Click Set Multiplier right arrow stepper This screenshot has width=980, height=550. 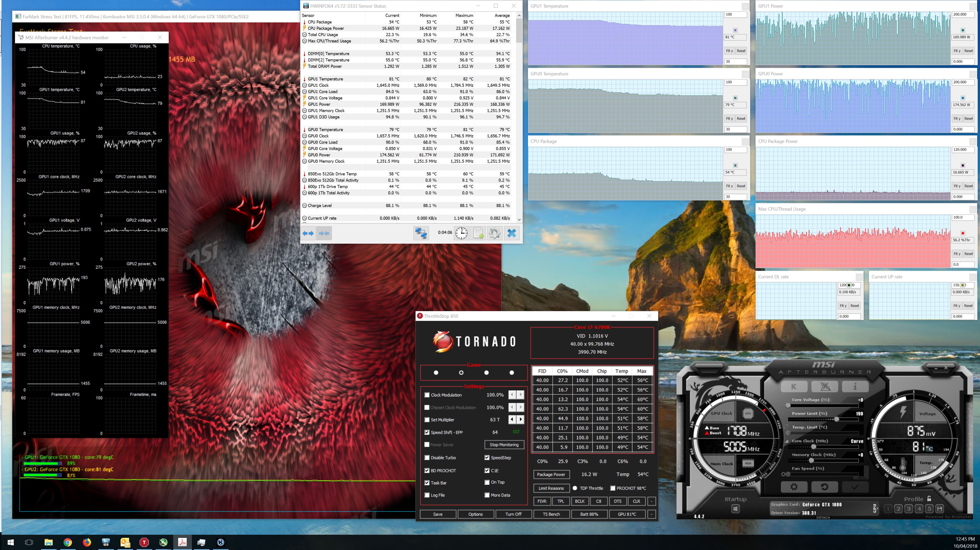pyautogui.click(x=520, y=420)
